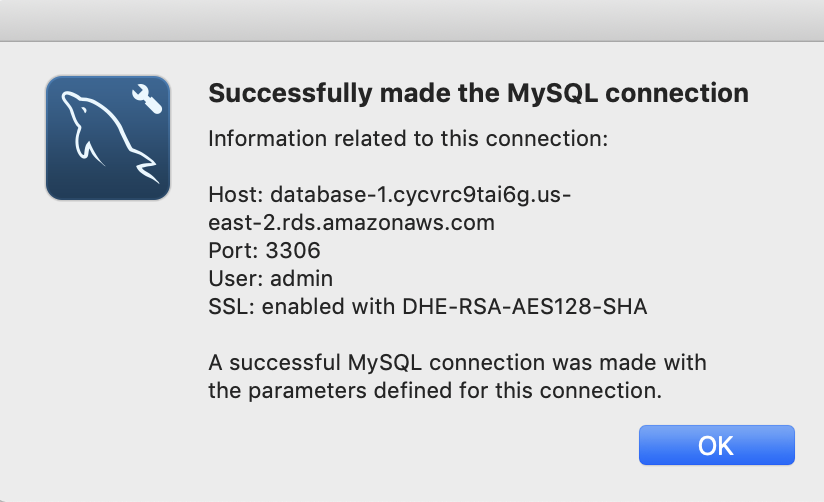Click the SSL enabled with DHE-RSA-AES128-SHA line
Viewport: 824px width, 502px height.
click(x=427, y=306)
